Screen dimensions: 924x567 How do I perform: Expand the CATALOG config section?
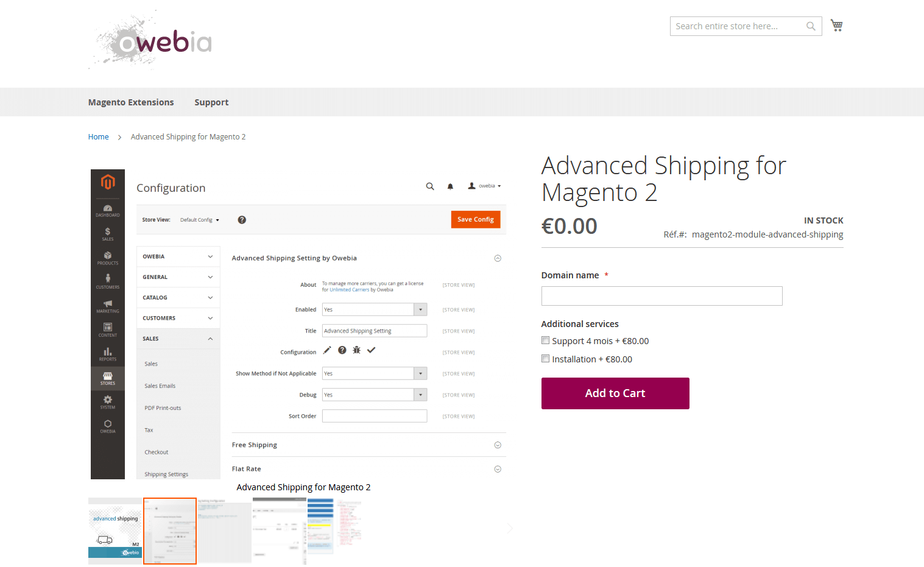click(x=178, y=298)
